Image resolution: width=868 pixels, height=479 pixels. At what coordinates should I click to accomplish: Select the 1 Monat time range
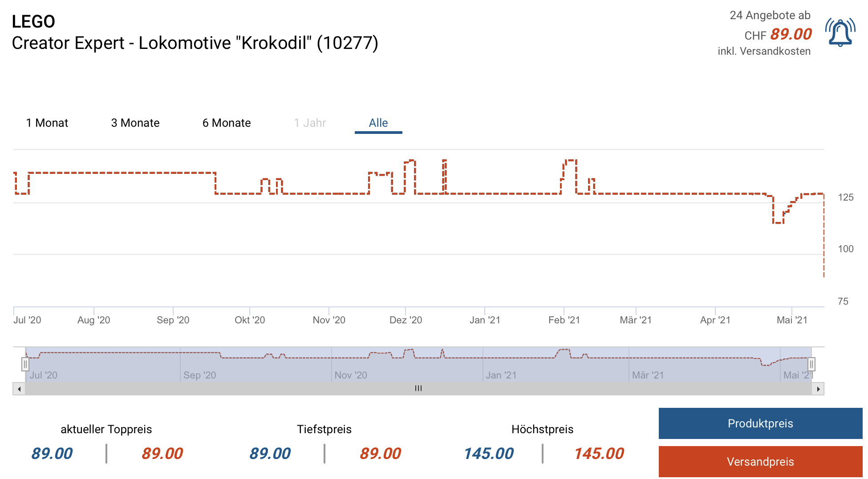point(47,123)
